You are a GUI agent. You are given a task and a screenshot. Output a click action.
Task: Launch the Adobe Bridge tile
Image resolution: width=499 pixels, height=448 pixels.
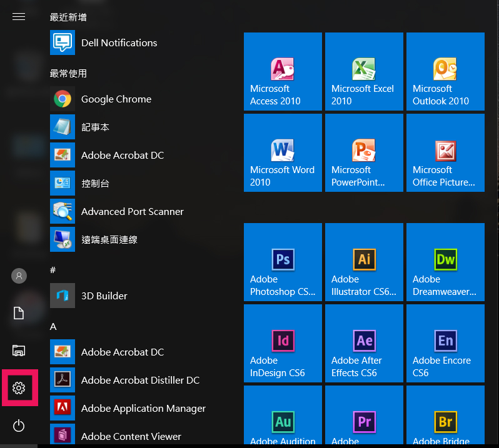click(445, 415)
